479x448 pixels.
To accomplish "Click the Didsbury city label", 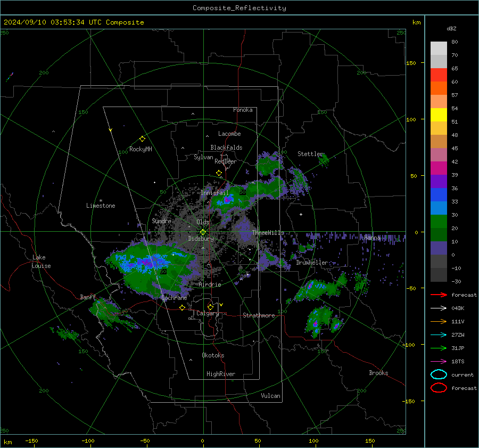I will tap(201, 239).
